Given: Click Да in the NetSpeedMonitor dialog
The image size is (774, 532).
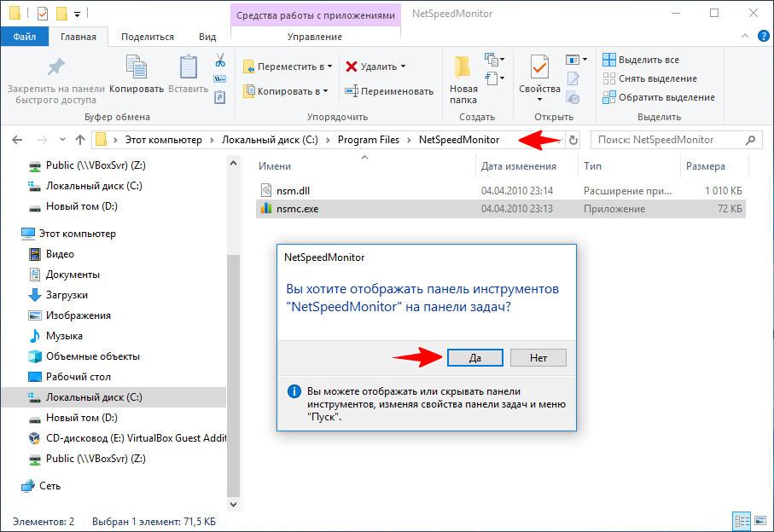Looking at the screenshot, I should 474,358.
